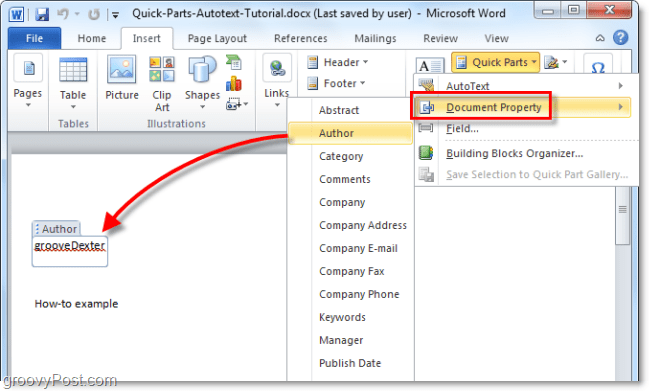Click the Insert ribbon tab
Viewport: 649px width, 391px height.
147,38
